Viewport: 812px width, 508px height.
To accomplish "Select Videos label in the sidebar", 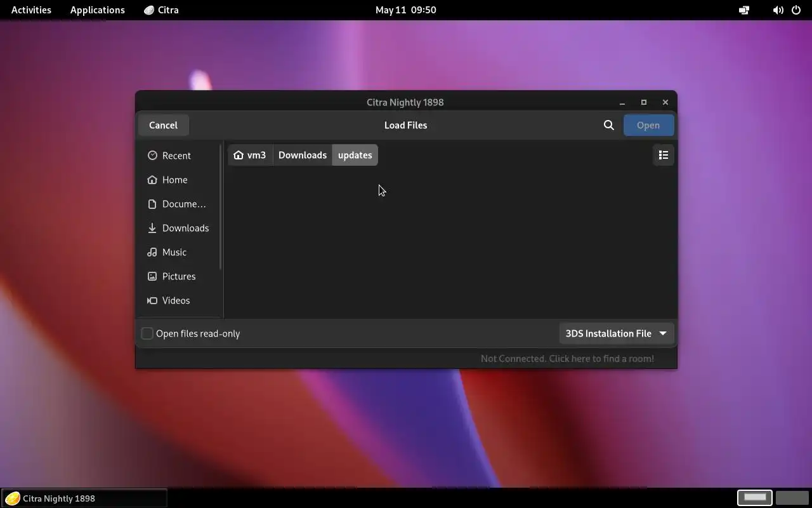I will (x=176, y=300).
